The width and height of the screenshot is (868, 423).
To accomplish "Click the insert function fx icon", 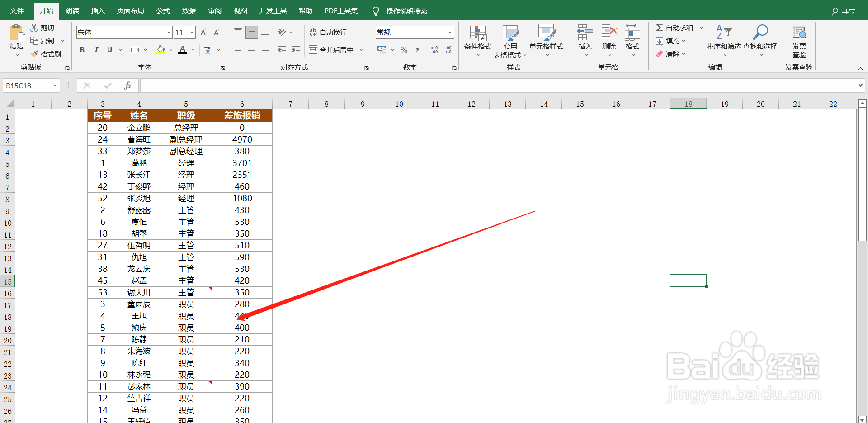I will (x=127, y=86).
